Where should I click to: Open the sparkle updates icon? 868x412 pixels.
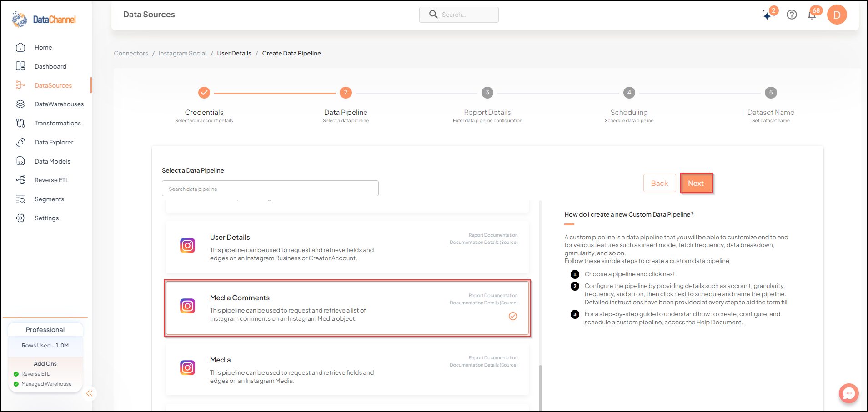point(768,15)
